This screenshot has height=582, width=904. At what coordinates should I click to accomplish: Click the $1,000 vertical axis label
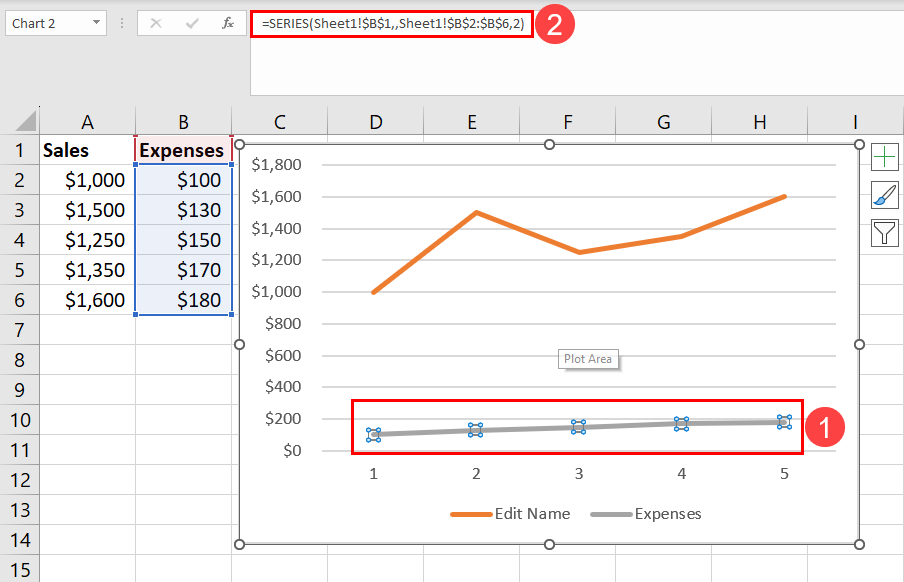tap(276, 292)
